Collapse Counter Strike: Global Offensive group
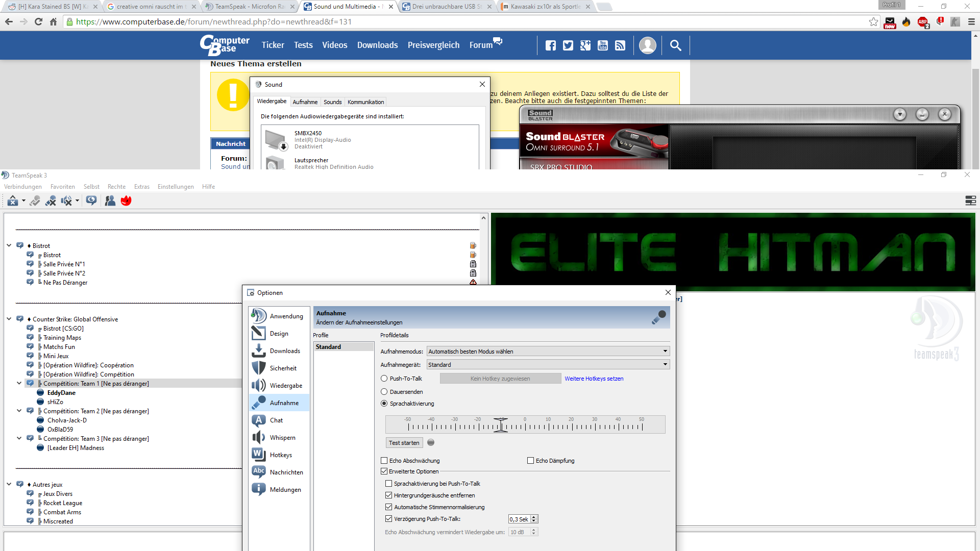980x551 pixels. [x=9, y=319]
